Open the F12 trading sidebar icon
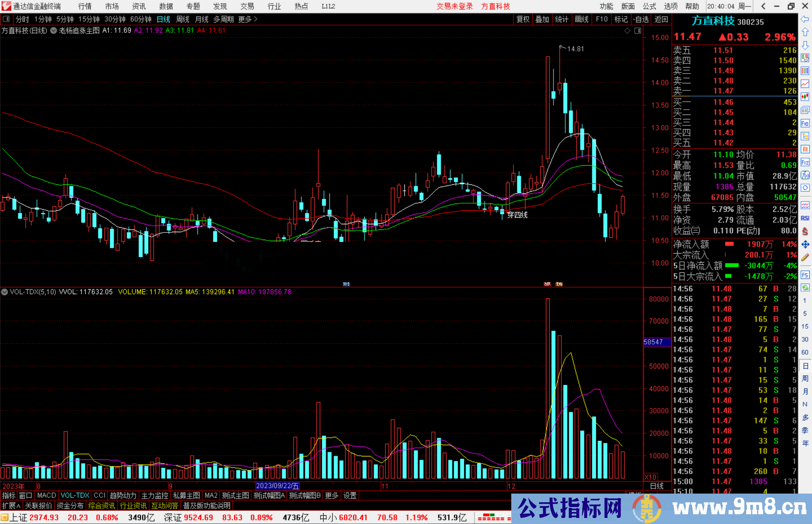812x524 pixels. pyautogui.click(x=805, y=162)
